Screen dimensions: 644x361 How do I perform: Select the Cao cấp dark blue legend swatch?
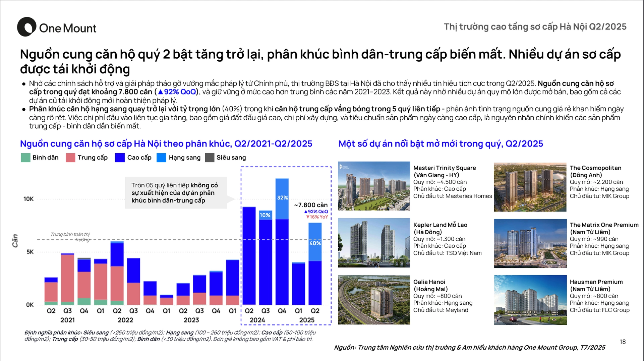coord(120,158)
